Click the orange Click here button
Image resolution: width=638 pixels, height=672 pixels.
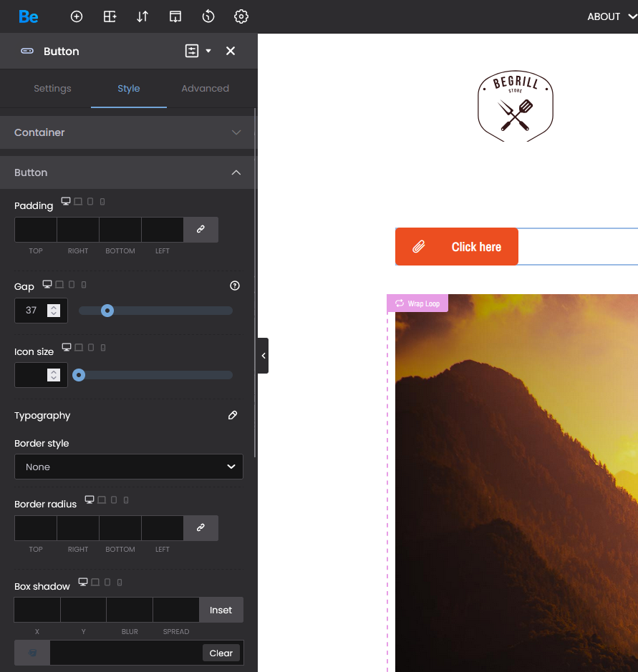click(x=457, y=247)
